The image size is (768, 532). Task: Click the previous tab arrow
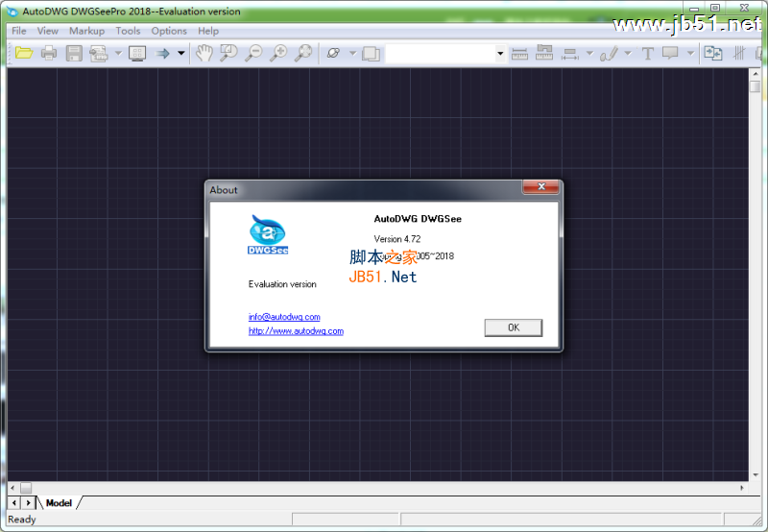[13, 503]
